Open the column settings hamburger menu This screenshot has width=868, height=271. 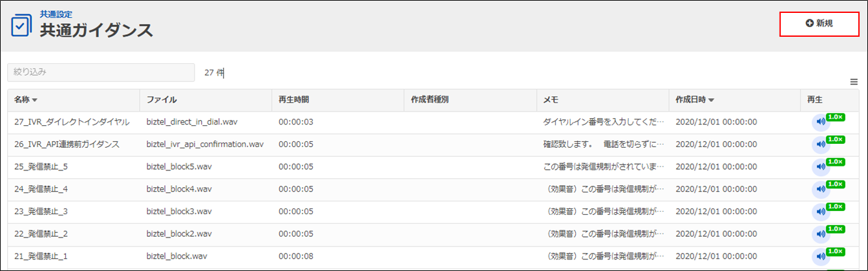pyautogui.click(x=854, y=81)
